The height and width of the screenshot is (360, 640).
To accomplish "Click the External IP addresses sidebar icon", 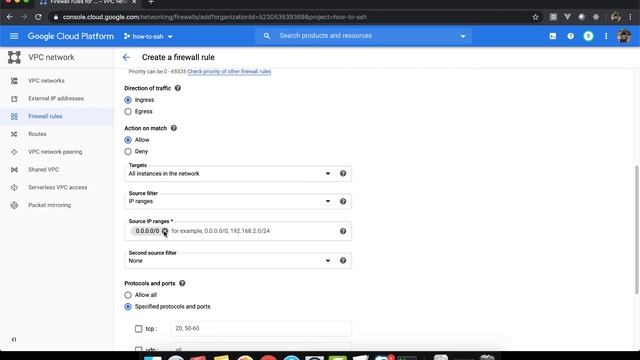I will [x=14, y=99].
